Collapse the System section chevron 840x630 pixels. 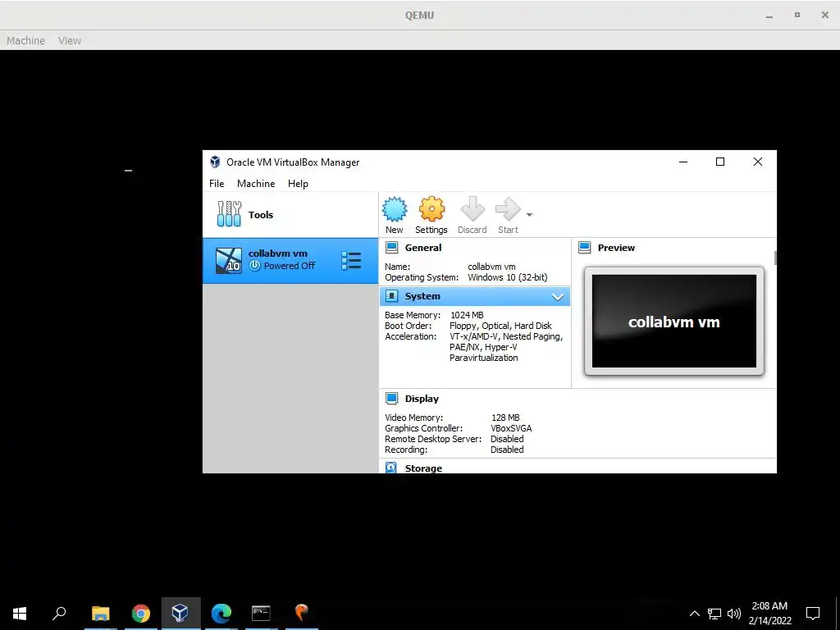coord(558,297)
